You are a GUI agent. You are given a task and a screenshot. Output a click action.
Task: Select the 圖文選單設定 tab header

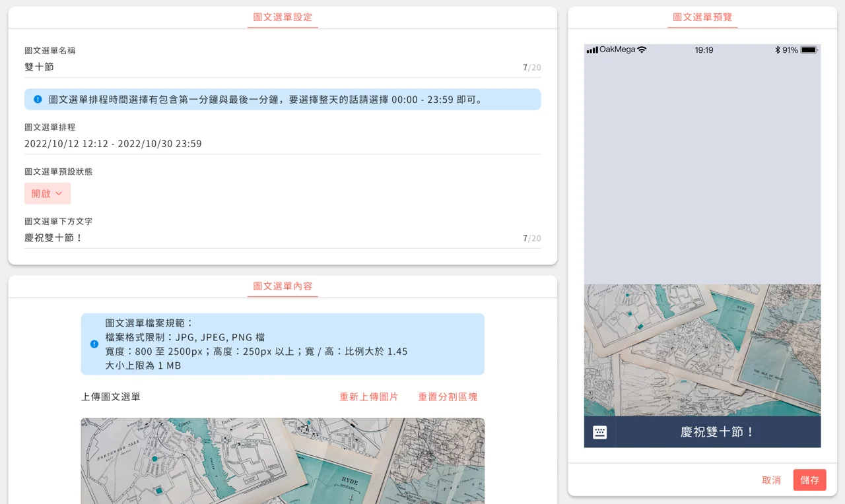pos(283,18)
